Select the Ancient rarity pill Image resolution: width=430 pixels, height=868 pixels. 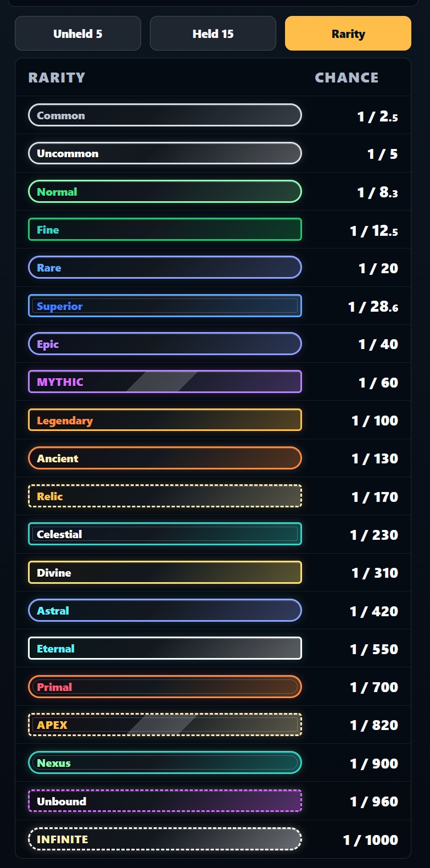(x=165, y=458)
